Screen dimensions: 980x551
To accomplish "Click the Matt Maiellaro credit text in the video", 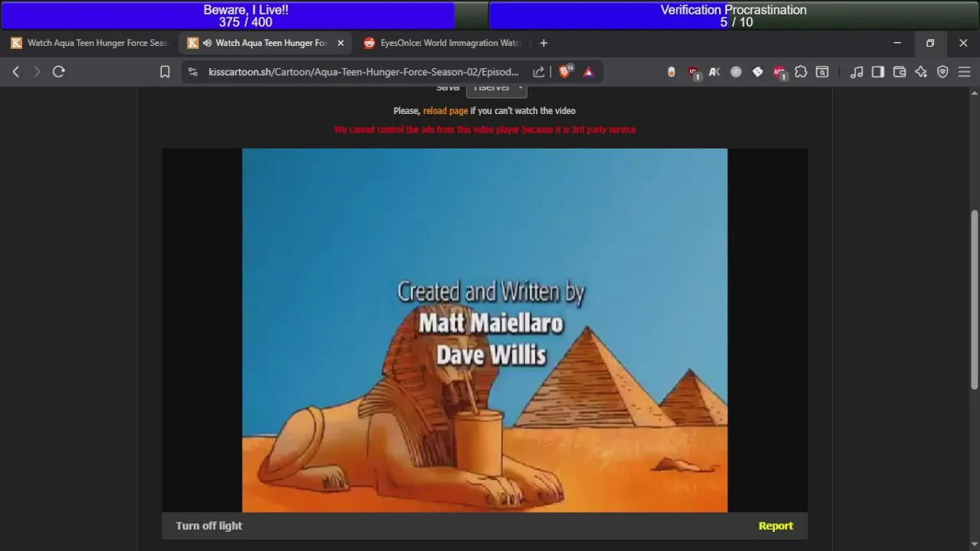I will pos(491,323).
